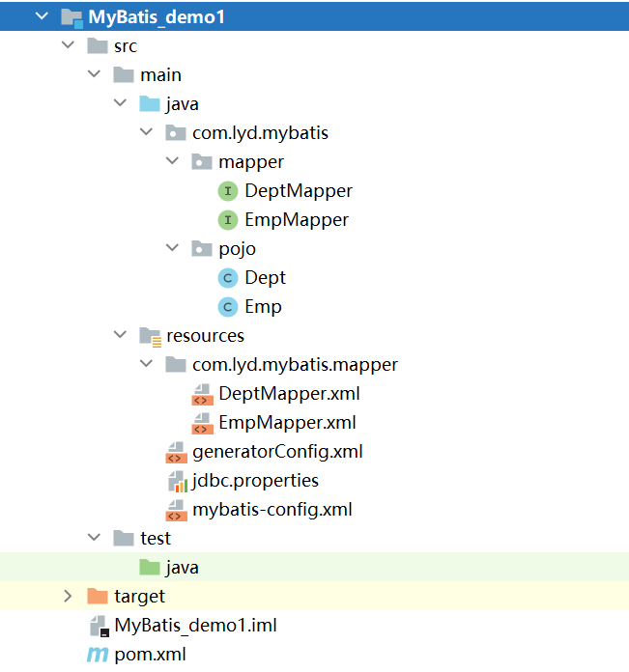629x672 pixels.
Task: Collapse the MyBatis_demo1 project node
Action: point(42,16)
